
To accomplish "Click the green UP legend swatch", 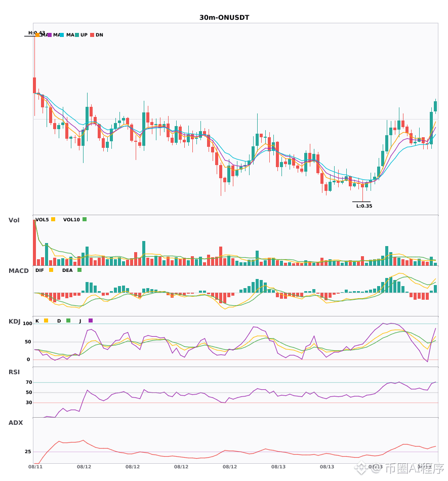I will 77,35.
